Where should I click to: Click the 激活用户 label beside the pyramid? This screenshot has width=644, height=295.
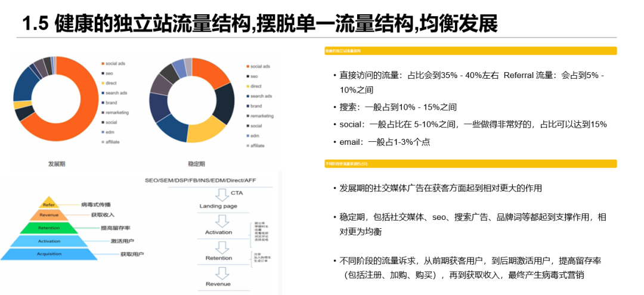[122, 241]
